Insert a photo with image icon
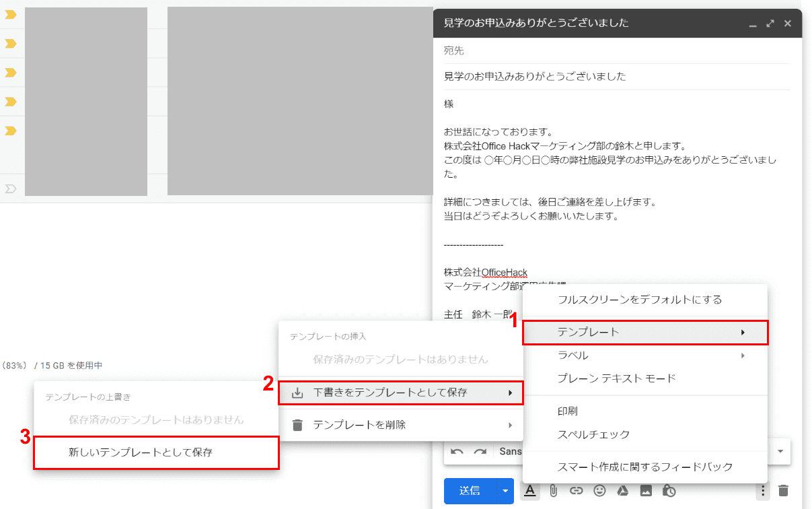This screenshot has height=509, width=812. [x=646, y=491]
